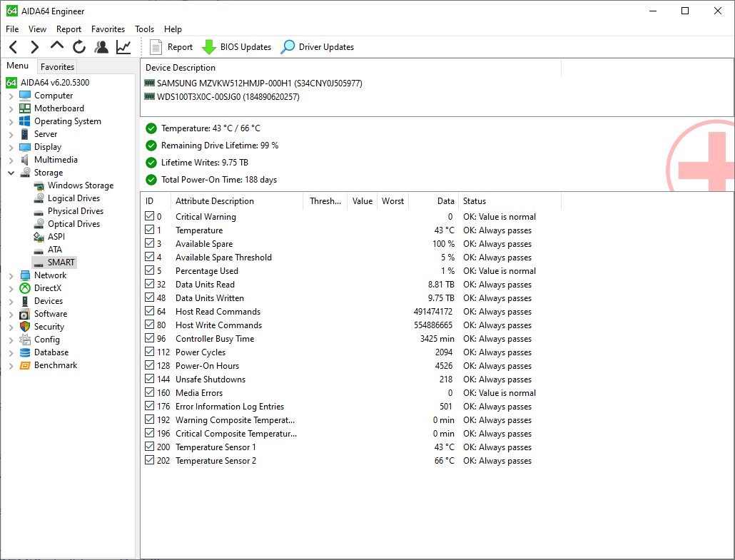The height and width of the screenshot is (560, 735).
Task: Click the BIOS Updates toolbar button
Action: 237,47
